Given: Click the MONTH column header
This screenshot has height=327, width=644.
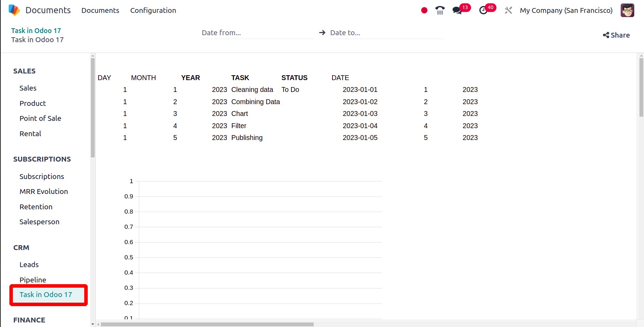Looking at the screenshot, I should point(143,78).
